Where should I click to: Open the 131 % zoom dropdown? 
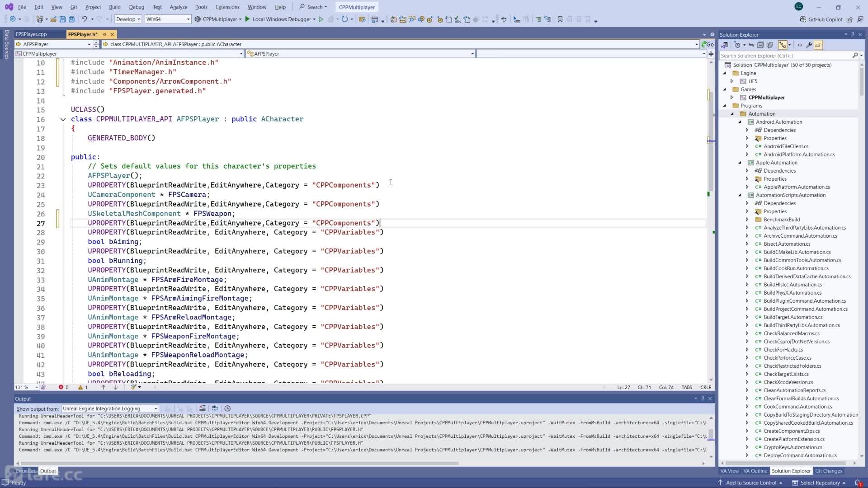point(26,387)
